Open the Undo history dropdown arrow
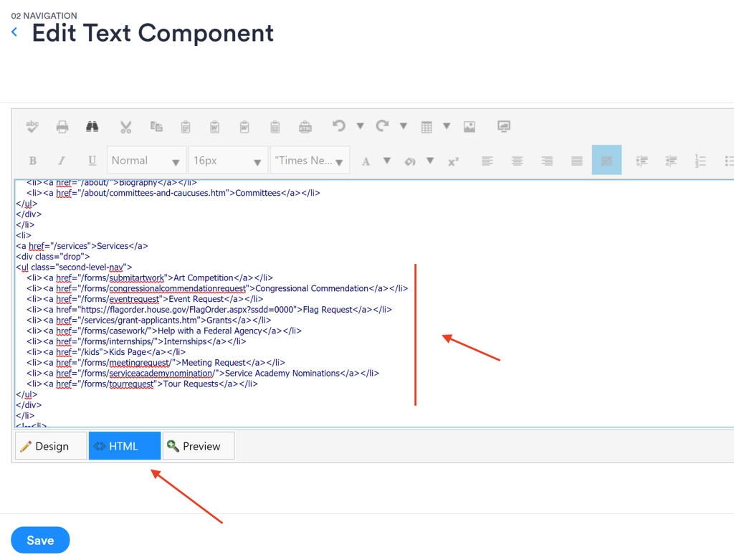 (x=361, y=126)
